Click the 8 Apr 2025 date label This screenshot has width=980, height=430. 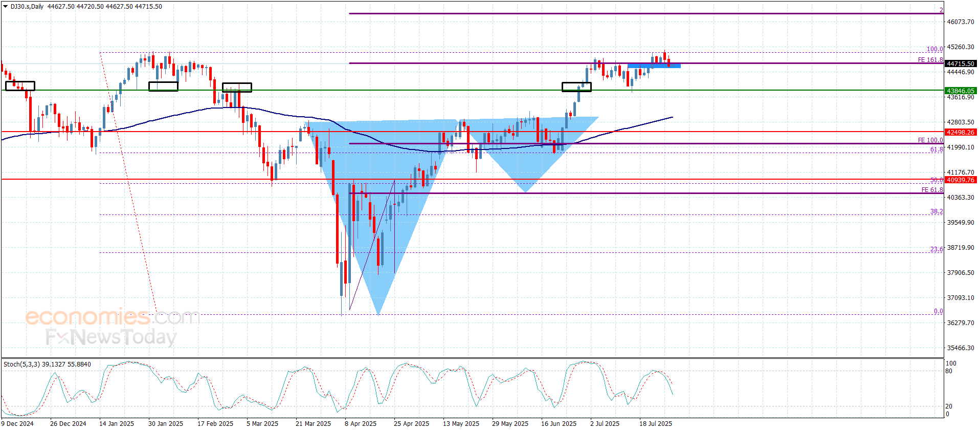pos(360,424)
